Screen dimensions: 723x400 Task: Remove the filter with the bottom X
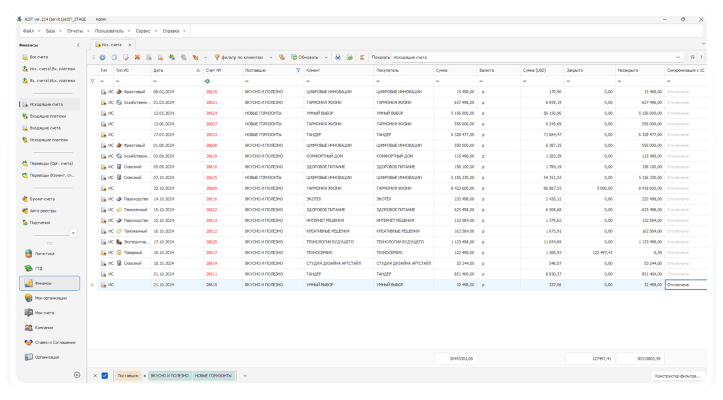point(95,376)
